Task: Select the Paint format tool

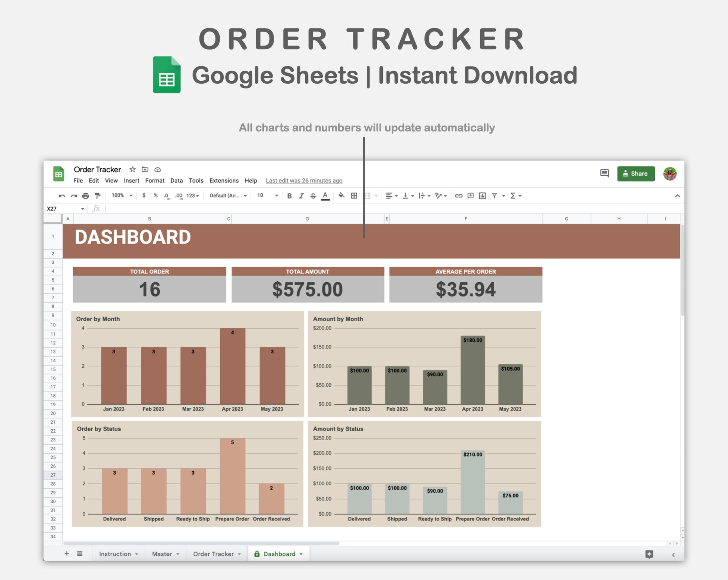Action: pos(98,196)
